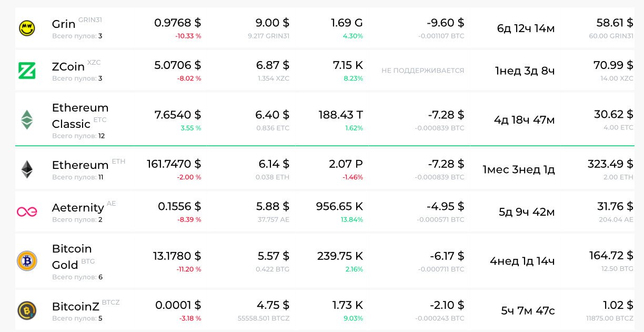This screenshot has height=332, width=644.
Task: Click Aeternity time 5д 9ч 42м
Action: point(527,212)
